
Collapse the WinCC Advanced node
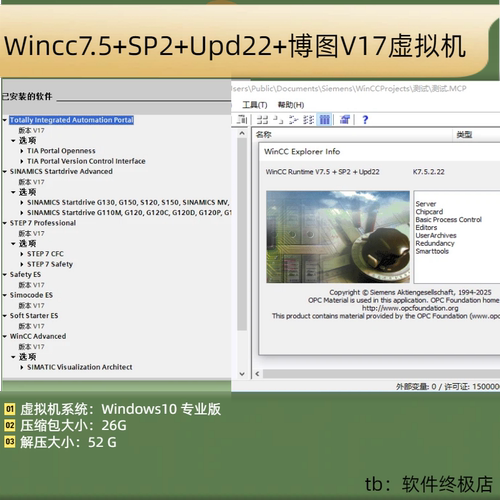pos(5,336)
